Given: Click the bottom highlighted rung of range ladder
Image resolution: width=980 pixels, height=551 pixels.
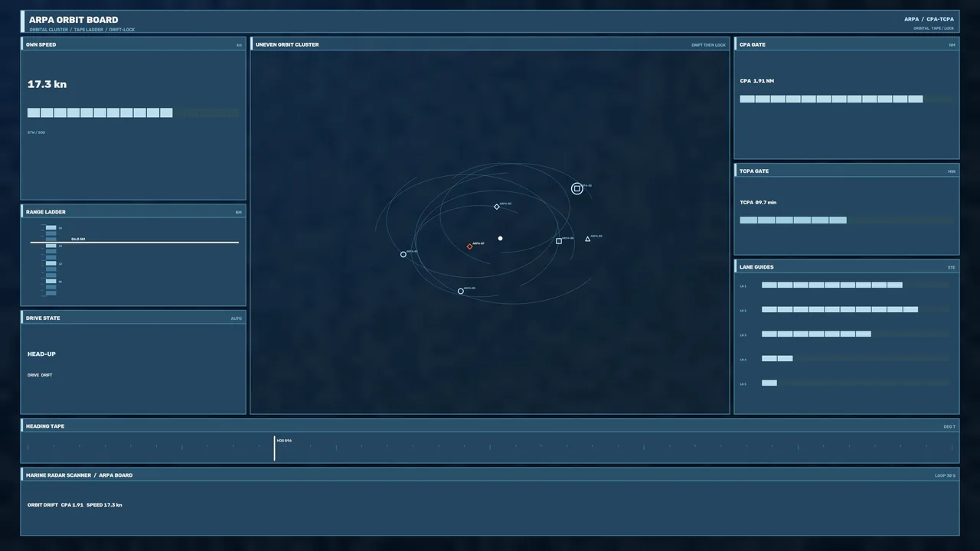Looking at the screenshot, I should click(x=51, y=282).
